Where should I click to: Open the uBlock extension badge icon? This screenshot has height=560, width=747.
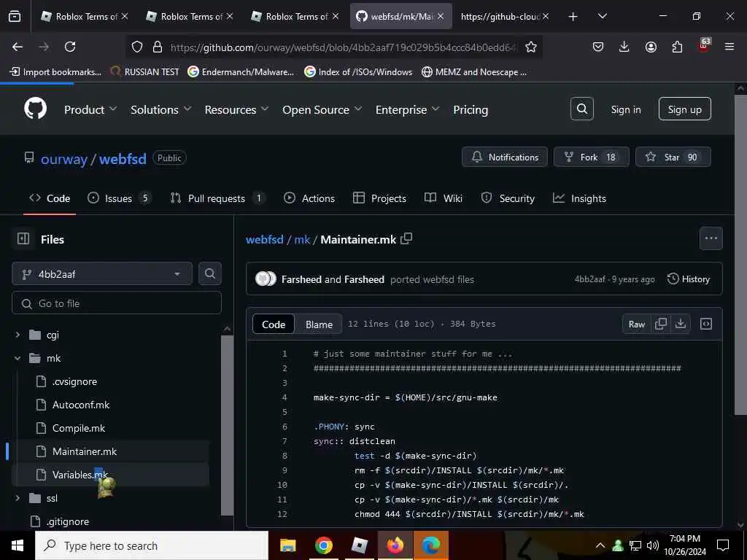point(704,46)
